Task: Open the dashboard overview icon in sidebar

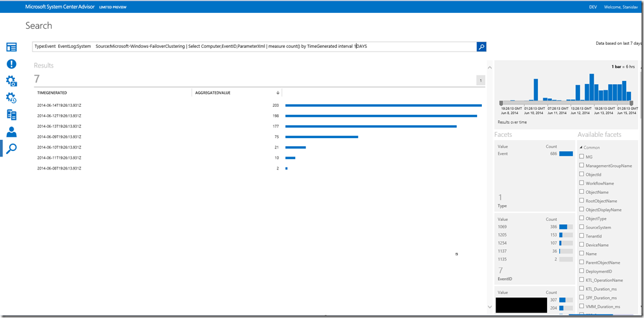Action: 11,47
